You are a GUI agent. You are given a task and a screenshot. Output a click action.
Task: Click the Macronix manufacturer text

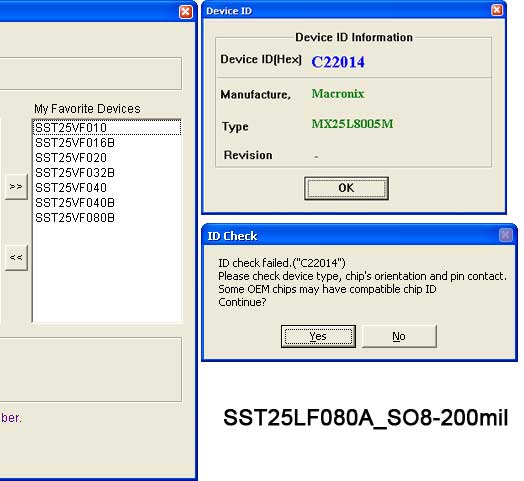coord(338,94)
